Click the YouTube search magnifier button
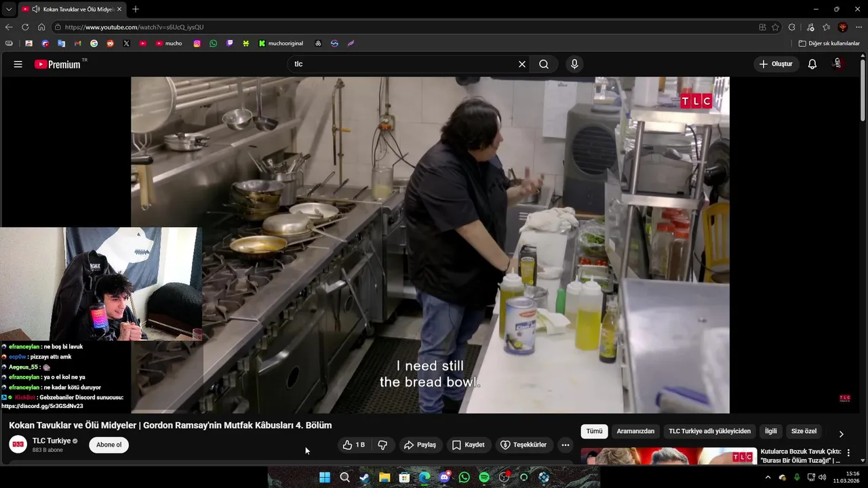868x488 pixels. (544, 64)
